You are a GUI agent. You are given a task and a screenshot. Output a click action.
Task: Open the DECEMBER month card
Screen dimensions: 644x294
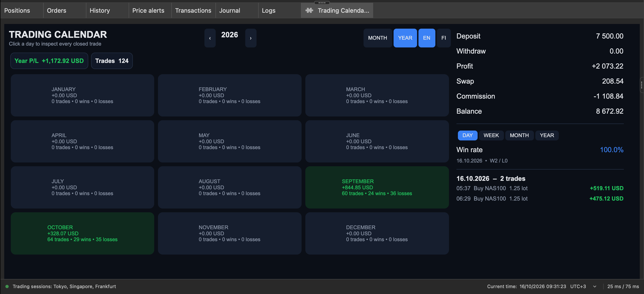(x=377, y=233)
